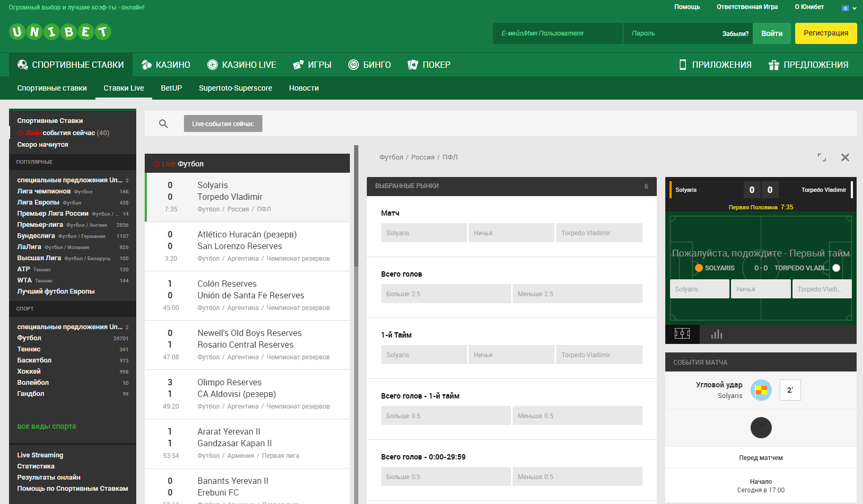The image size is (863, 504).
Task: Click the Unibet logo
Action: point(60,32)
